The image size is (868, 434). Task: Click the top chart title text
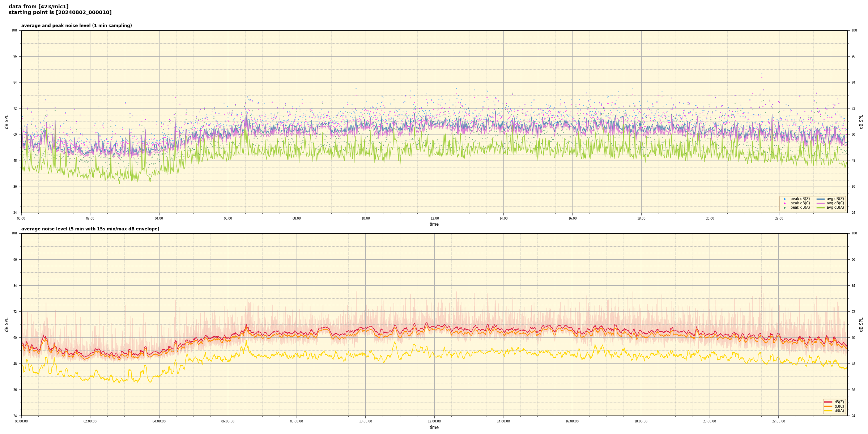coord(76,26)
